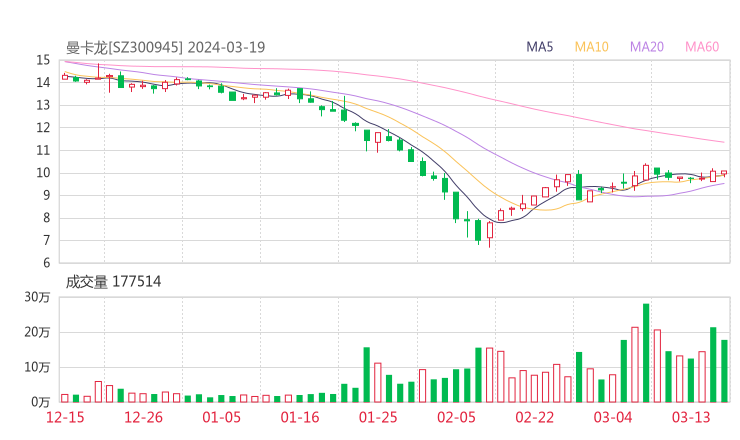Click the MA5 legend label
The height and width of the screenshot is (440, 740).
coord(539,47)
